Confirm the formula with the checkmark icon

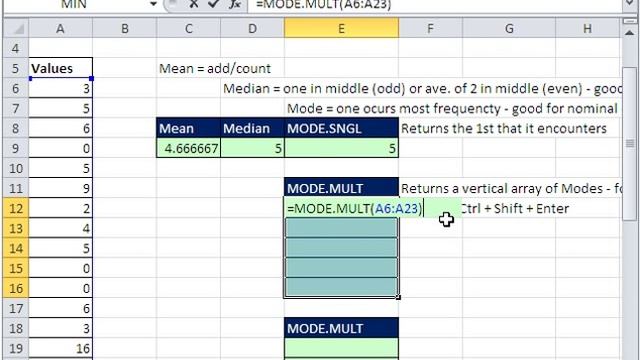click(x=213, y=4)
